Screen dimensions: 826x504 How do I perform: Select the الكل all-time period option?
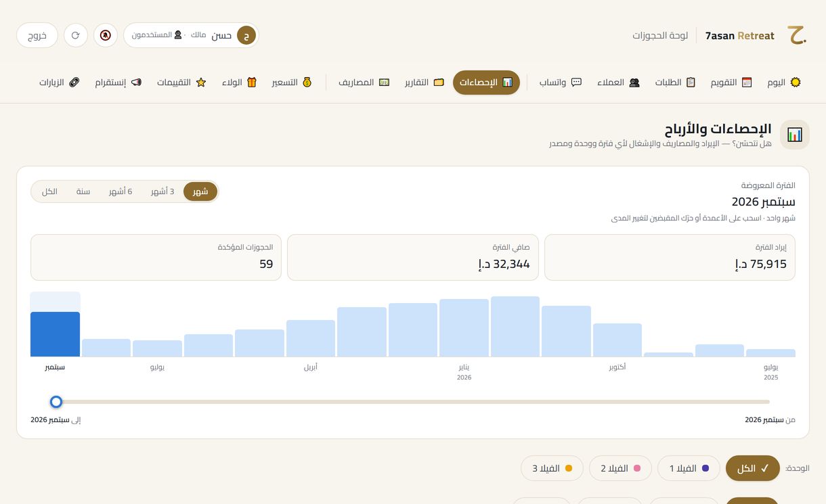[x=49, y=191]
